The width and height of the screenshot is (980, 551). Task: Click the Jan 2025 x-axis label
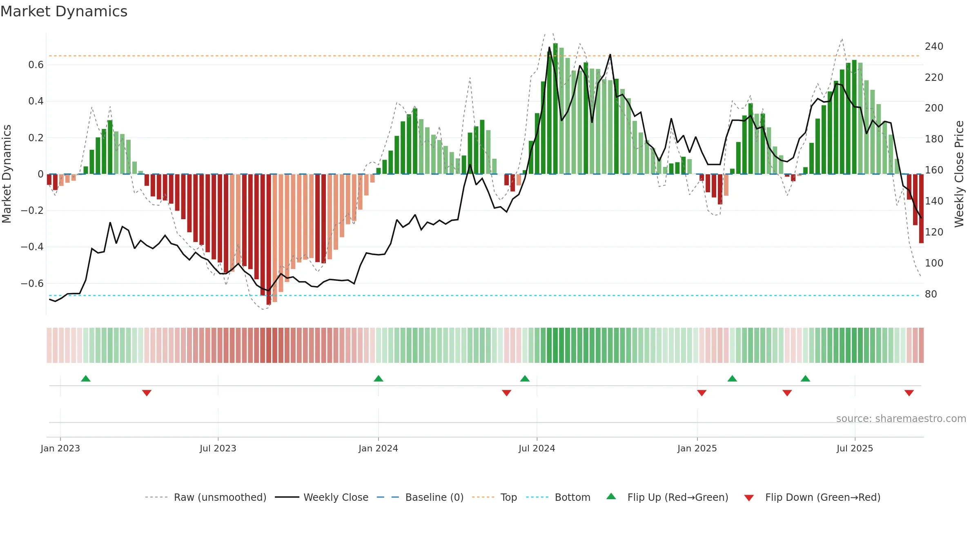[697, 448]
